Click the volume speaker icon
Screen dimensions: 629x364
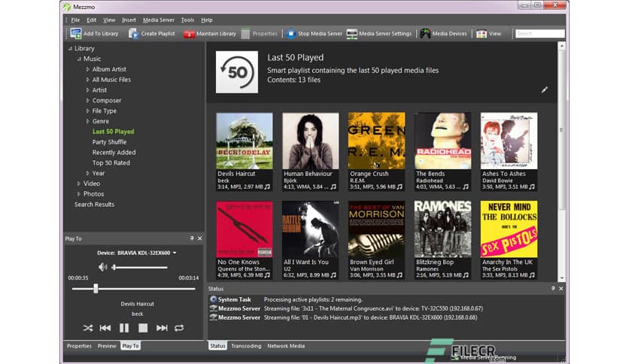102,267
